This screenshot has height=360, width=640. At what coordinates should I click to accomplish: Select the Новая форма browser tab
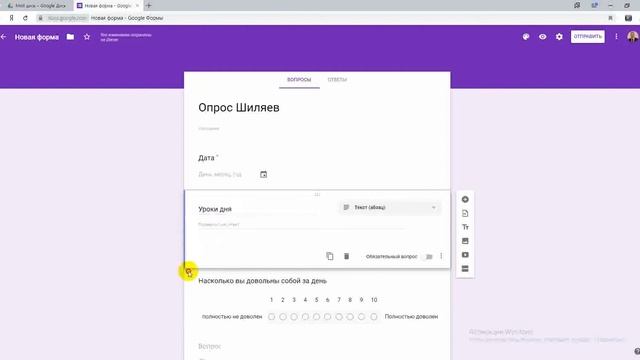coord(108,6)
